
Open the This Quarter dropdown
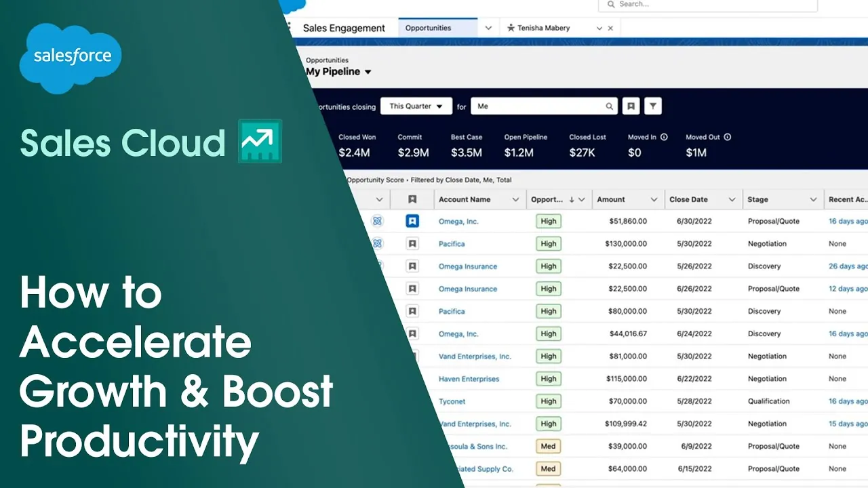click(x=416, y=106)
